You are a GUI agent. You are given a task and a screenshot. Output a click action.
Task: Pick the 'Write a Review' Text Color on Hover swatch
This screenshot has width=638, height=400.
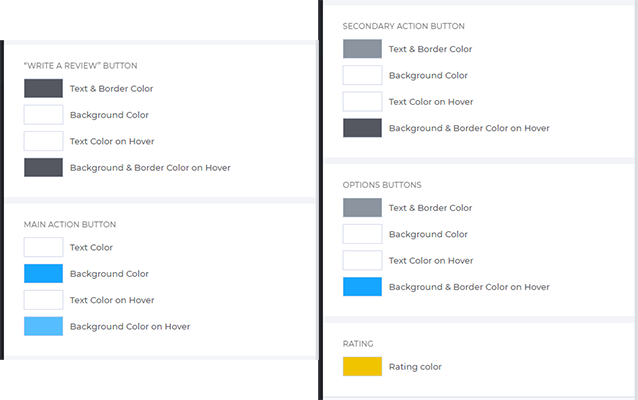(x=44, y=141)
